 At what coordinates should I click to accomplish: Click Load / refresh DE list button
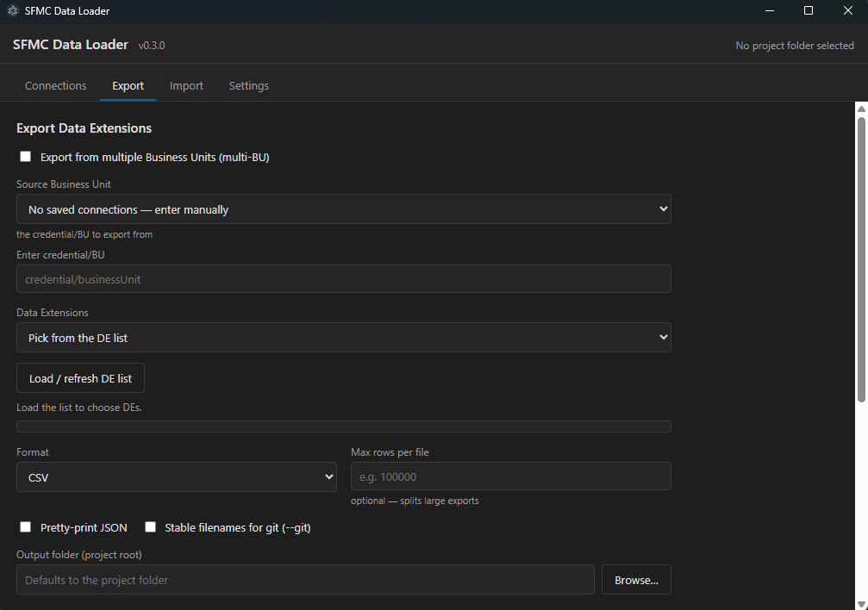click(81, 378)
